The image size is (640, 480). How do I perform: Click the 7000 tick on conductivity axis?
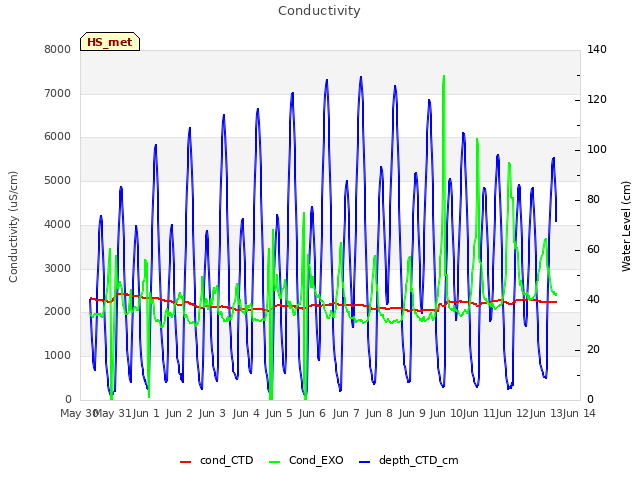point(58,93)
